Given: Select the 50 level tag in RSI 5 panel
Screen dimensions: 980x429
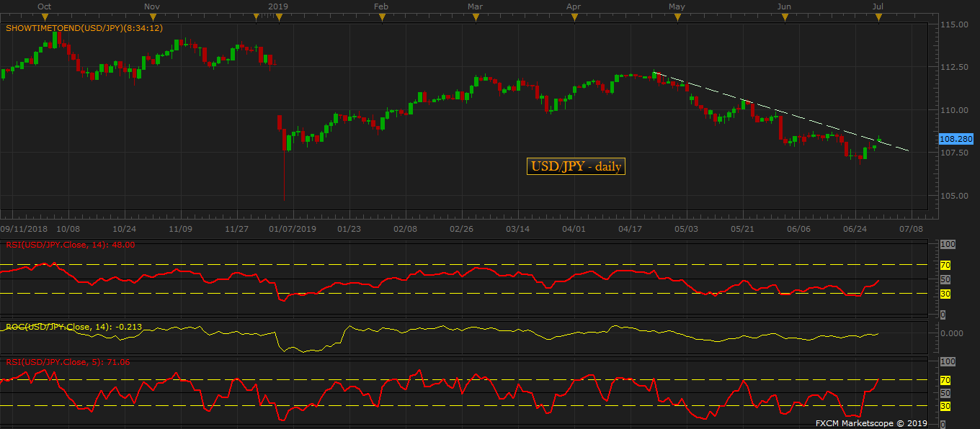Looking at the screenshot, I should tap(945, 394).
